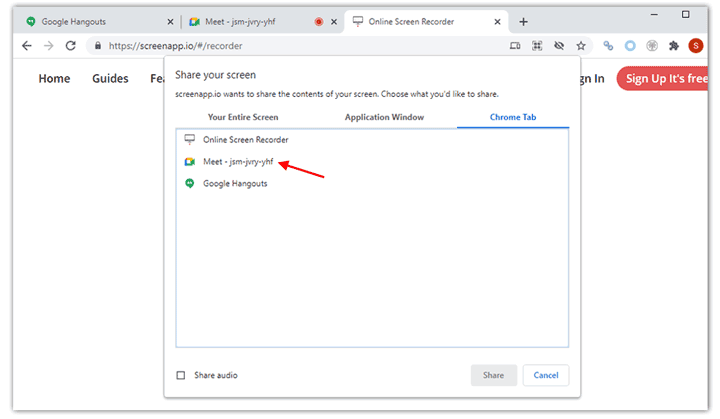Click the Sign Up It's free button

click(664, 79)
